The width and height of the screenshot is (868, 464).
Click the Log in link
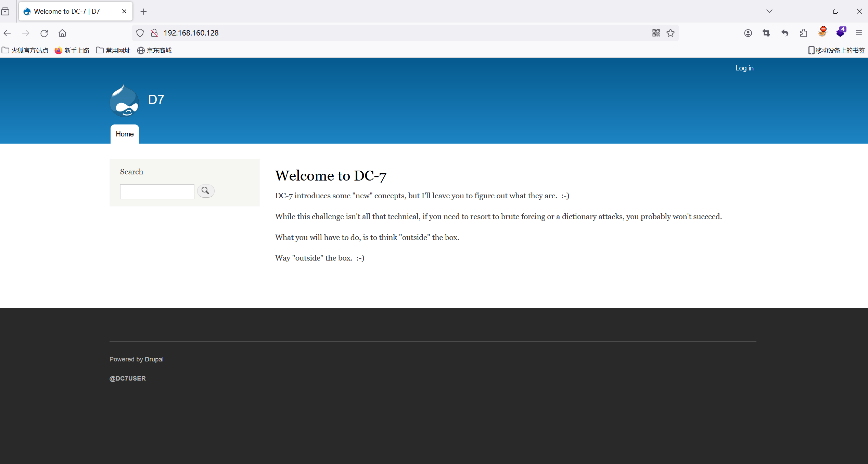(744, 68)
